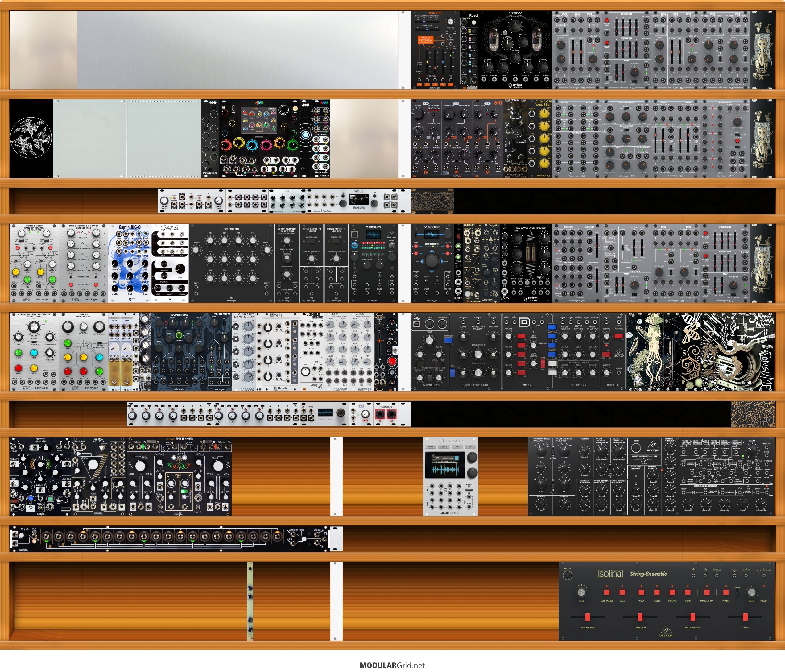Image resolution: width=785 pixels, height=672 pixels.
Task: Click the white D logo on Model D
Action: click(524, 322)
